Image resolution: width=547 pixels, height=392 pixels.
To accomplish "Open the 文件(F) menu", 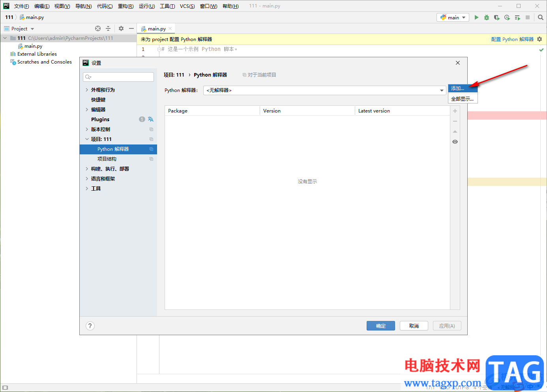I will [22, 6].
